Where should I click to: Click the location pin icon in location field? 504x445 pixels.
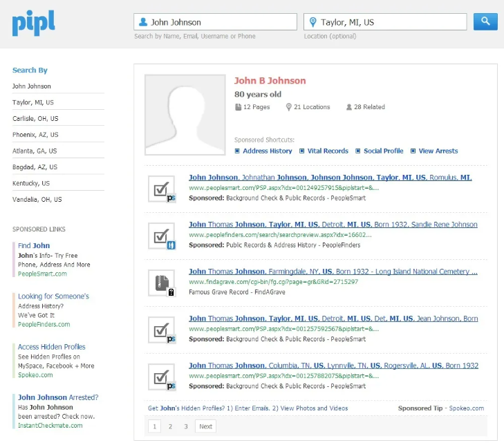click(312, 22)
